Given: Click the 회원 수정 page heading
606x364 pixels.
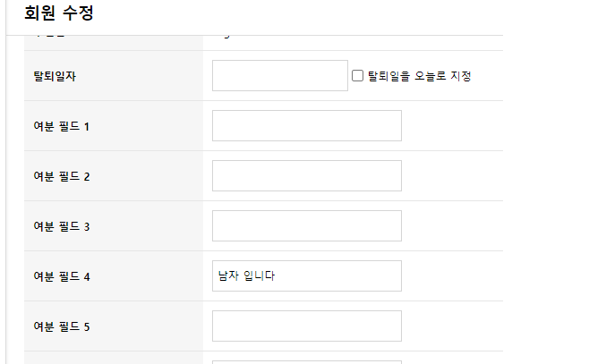Looking at the screenshot, I should click(x=58, y=13).
